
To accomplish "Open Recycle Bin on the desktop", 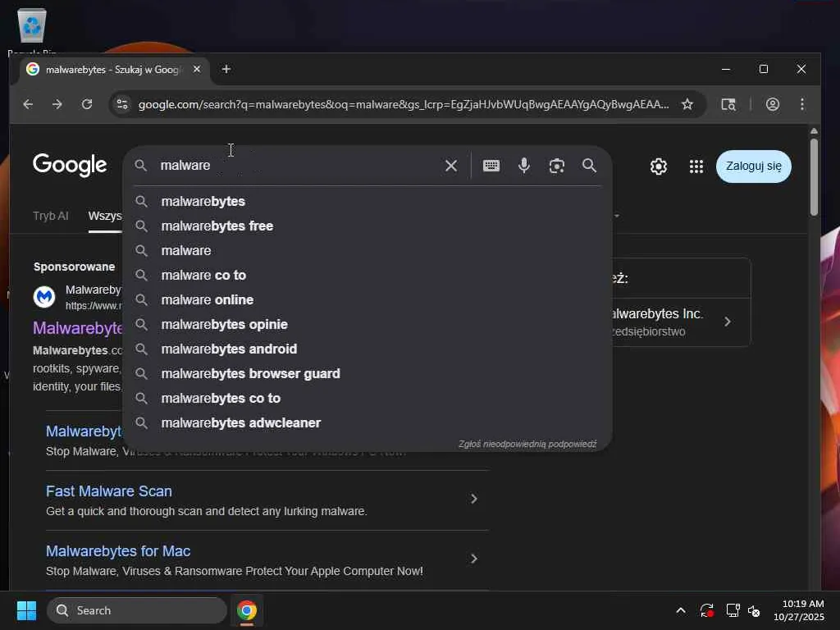I will click(x=32, y=31).
